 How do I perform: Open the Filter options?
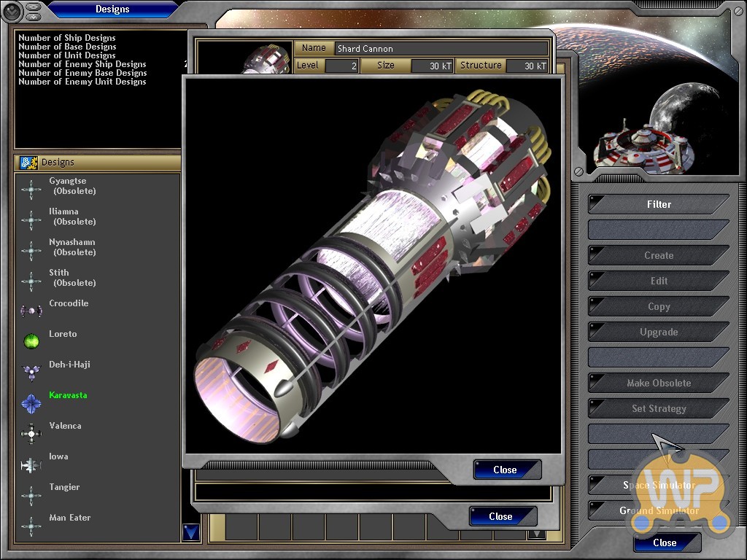click(658, 204)
